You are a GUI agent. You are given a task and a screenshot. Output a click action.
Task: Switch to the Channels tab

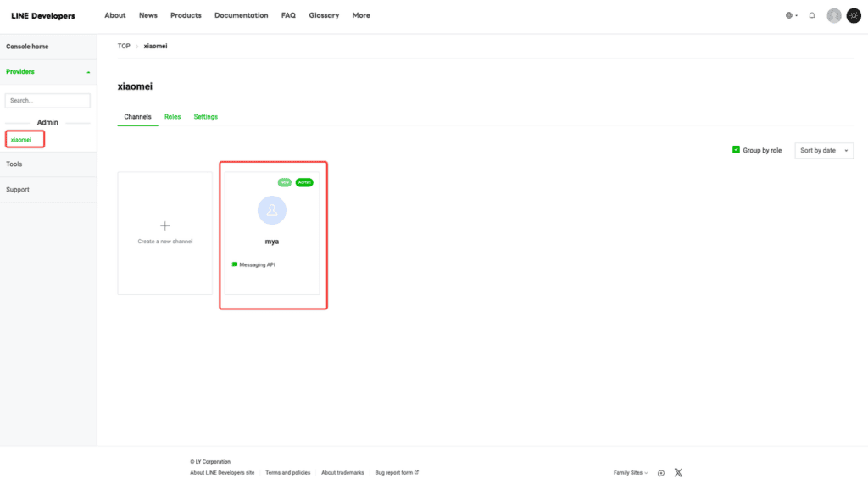pyautogui.click(x=137, y=117)
